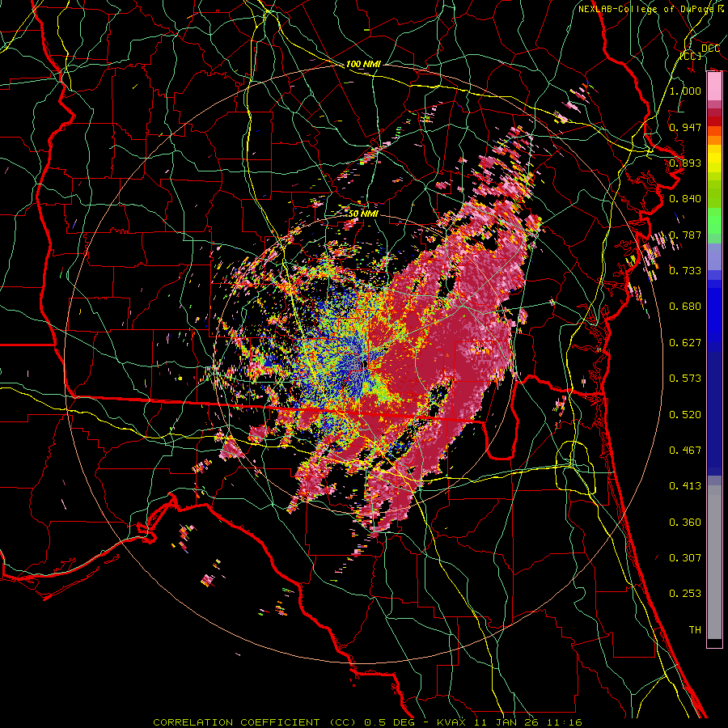This screenshot has width=728, height=728.
Task: Click the 0.893 legend value
Action: pos(685,163)
